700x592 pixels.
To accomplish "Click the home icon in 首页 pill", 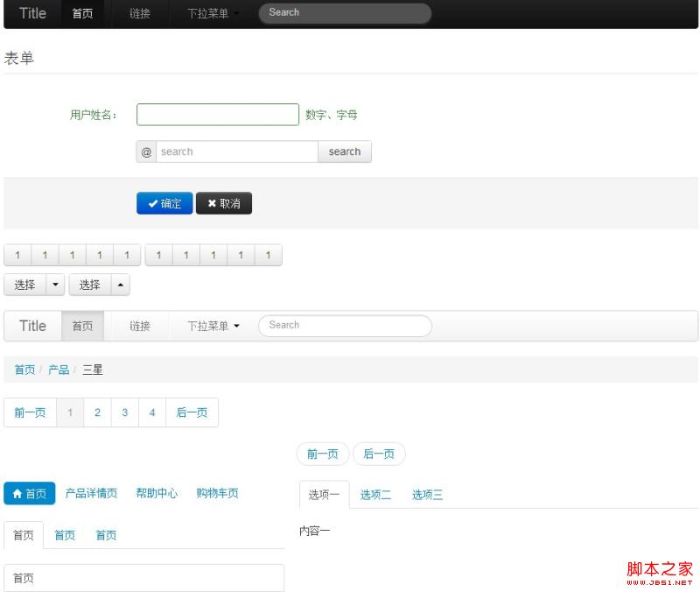I will [17, 494].
